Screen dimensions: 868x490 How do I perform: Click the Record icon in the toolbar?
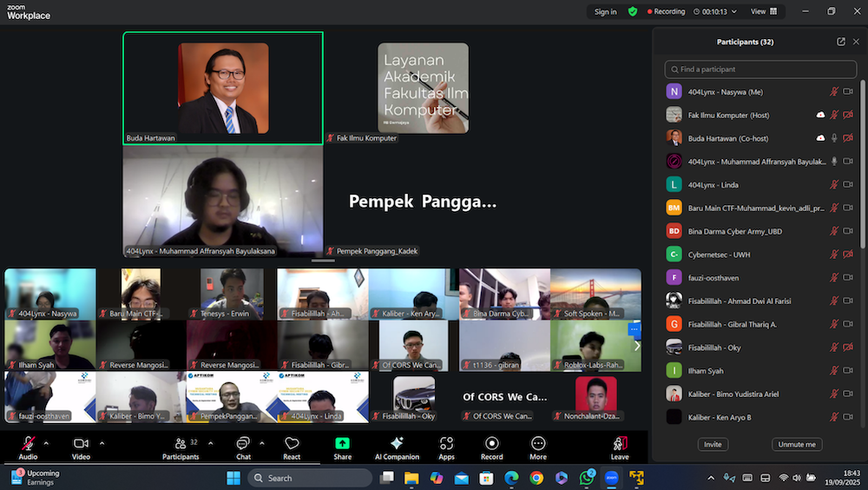tap(491, 447)
